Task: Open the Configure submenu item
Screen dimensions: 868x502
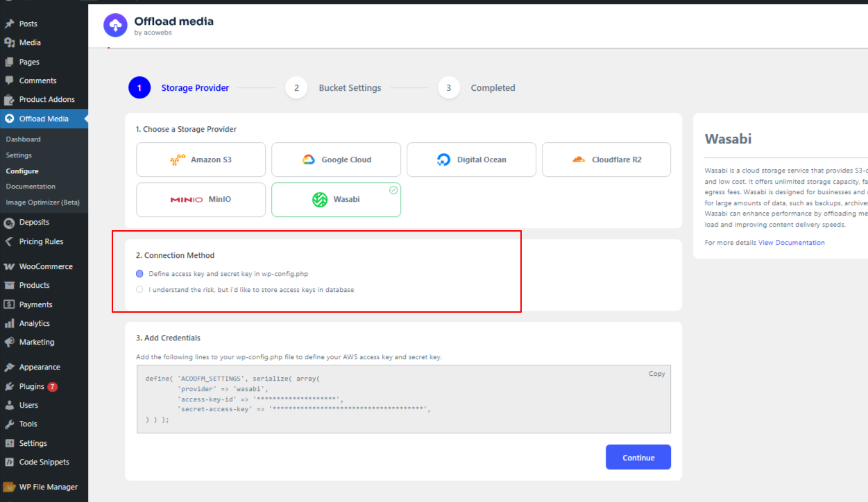Action: point(22,171)
